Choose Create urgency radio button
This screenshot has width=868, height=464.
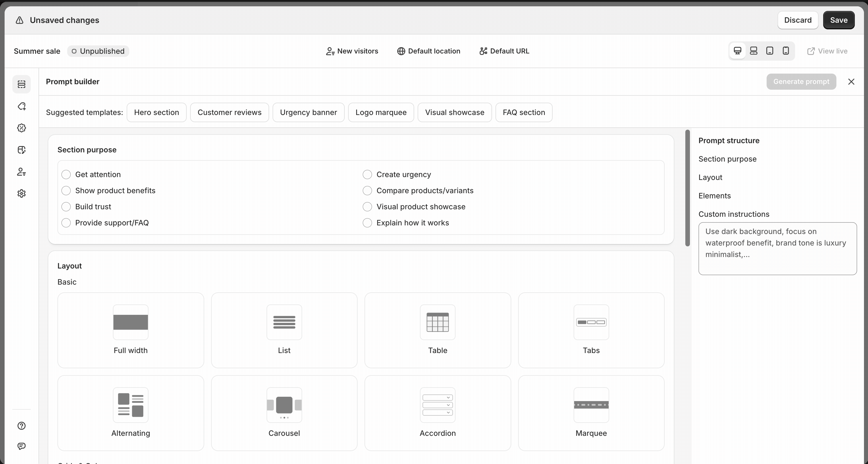click(x=367, y=175)
